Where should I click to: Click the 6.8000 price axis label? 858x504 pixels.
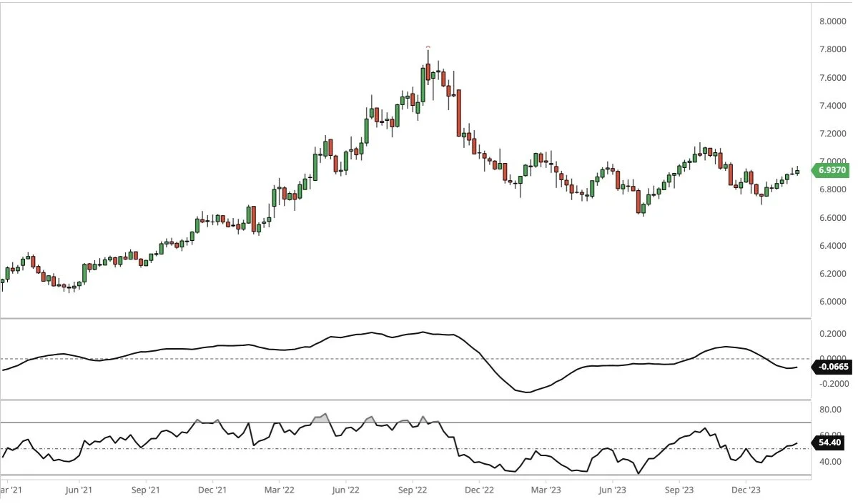(x=833, y=189)
